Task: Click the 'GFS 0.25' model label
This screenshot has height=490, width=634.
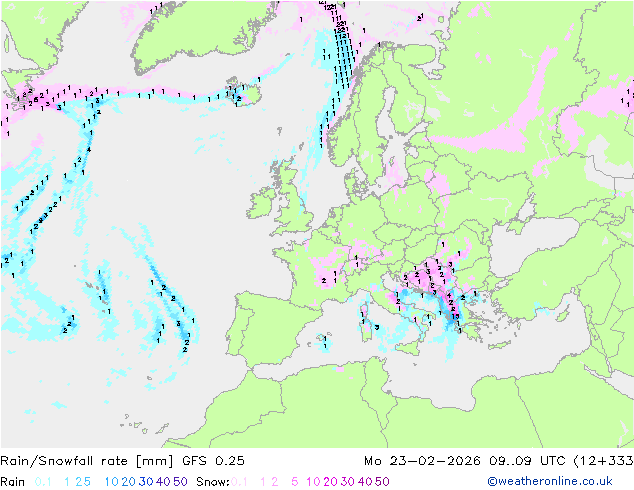Action: tap(213, 461)
